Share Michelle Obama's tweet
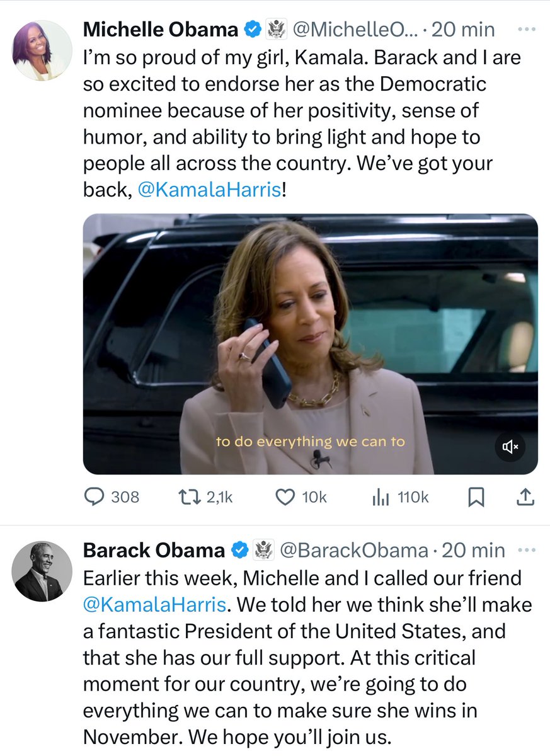 pyautogui.click(x=525, y=497)
